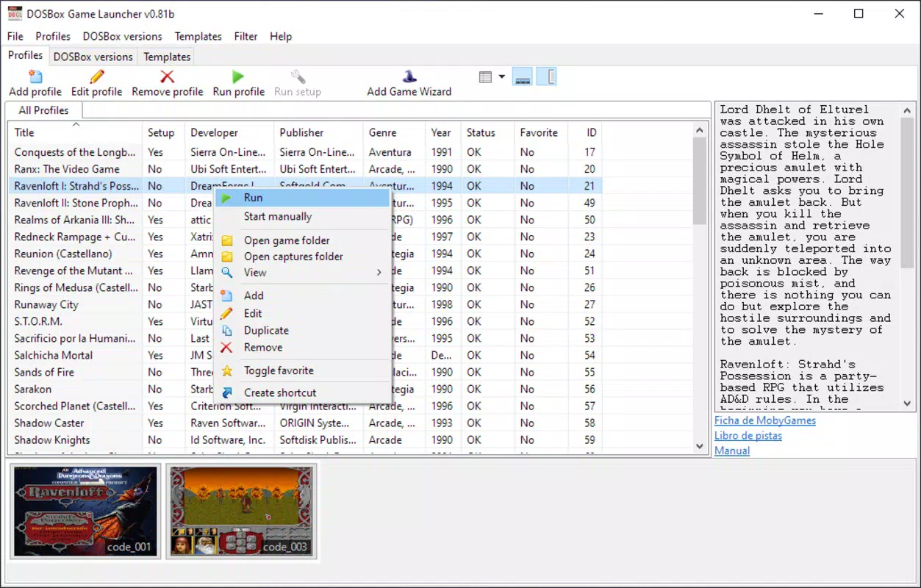The height and width of the screenshot is (588, 921).
Task: Select the Salchicha Mortal row
Action: coord(305,355)
